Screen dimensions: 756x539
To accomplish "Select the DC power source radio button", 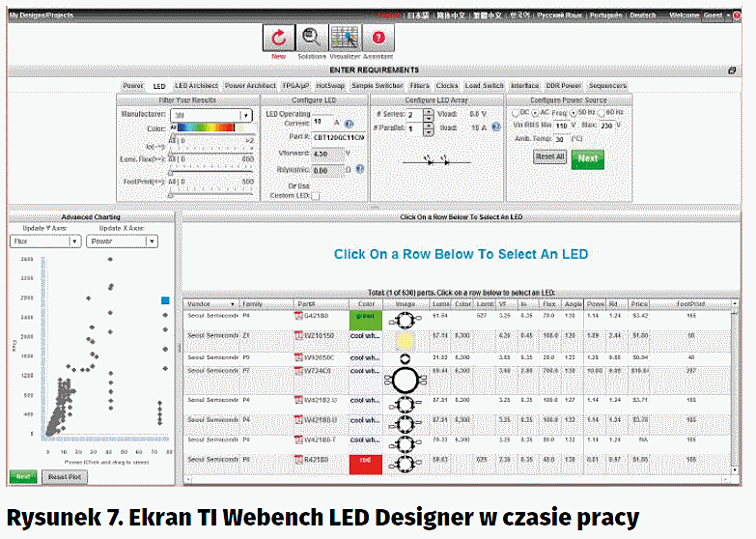I will click(514, 112).
